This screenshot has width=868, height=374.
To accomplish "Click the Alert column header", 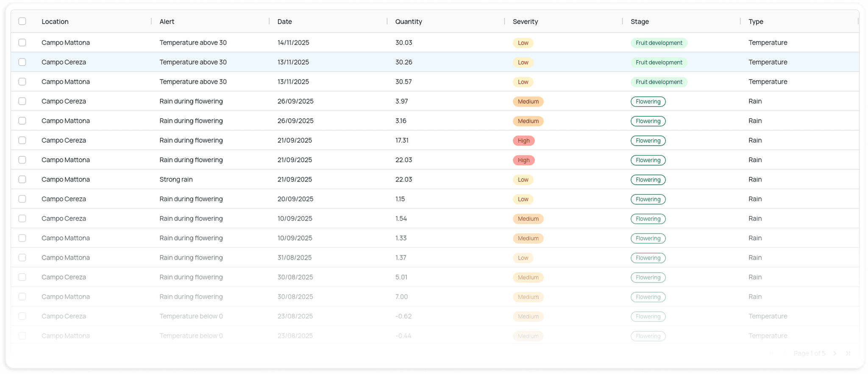I will 167,22.
